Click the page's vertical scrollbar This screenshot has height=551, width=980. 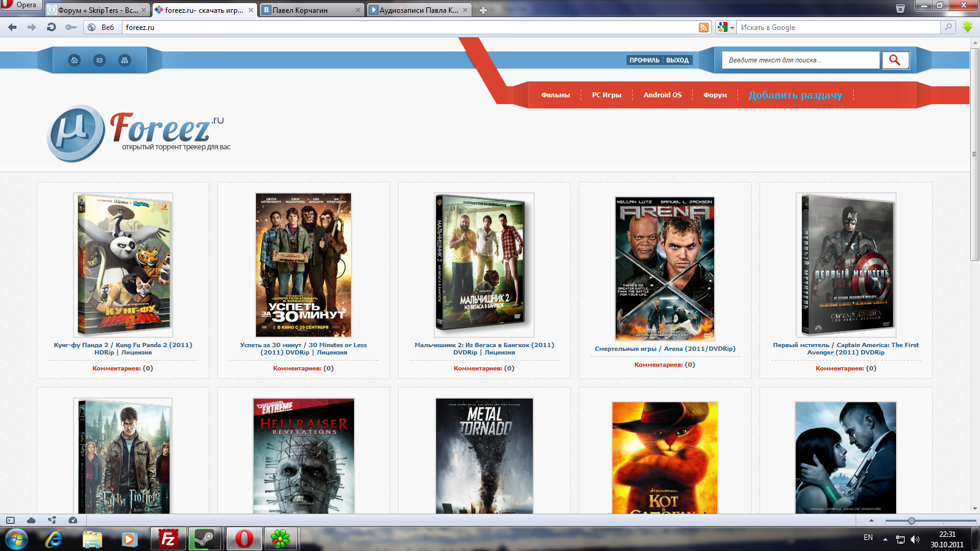[x=974, y=154]
